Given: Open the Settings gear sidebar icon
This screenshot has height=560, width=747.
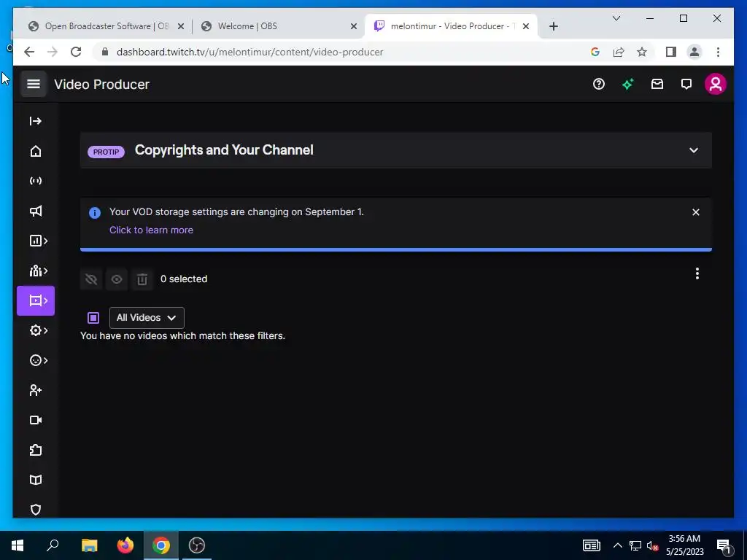Looking at the screenshot, I should point(39,330).
